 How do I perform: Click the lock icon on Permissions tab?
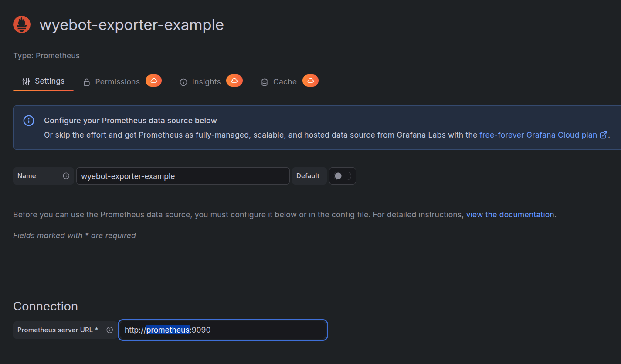tap(87, 82)
